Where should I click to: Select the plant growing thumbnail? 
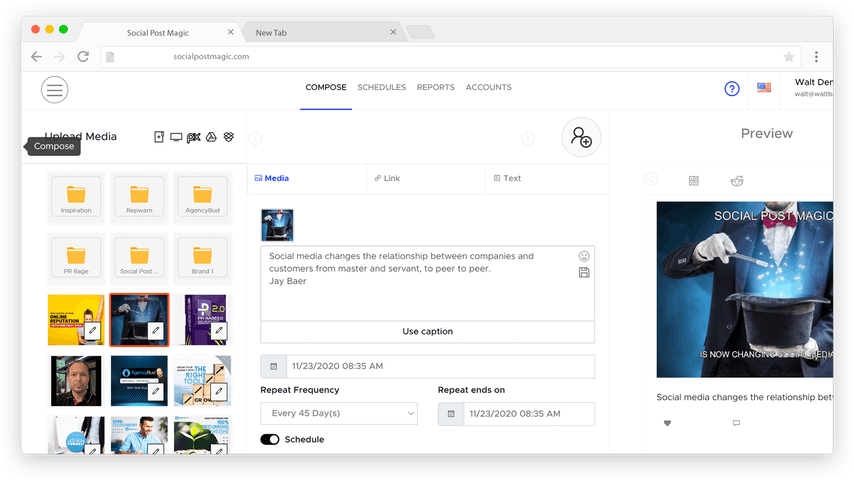(202, 436)
